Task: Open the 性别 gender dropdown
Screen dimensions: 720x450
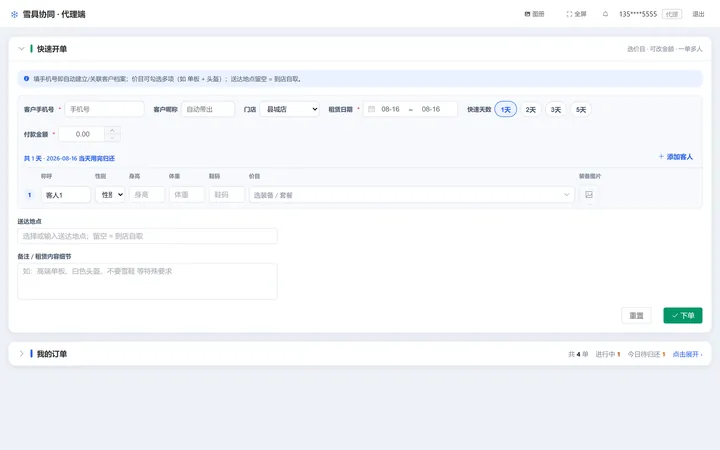Action: click(110, 195)
